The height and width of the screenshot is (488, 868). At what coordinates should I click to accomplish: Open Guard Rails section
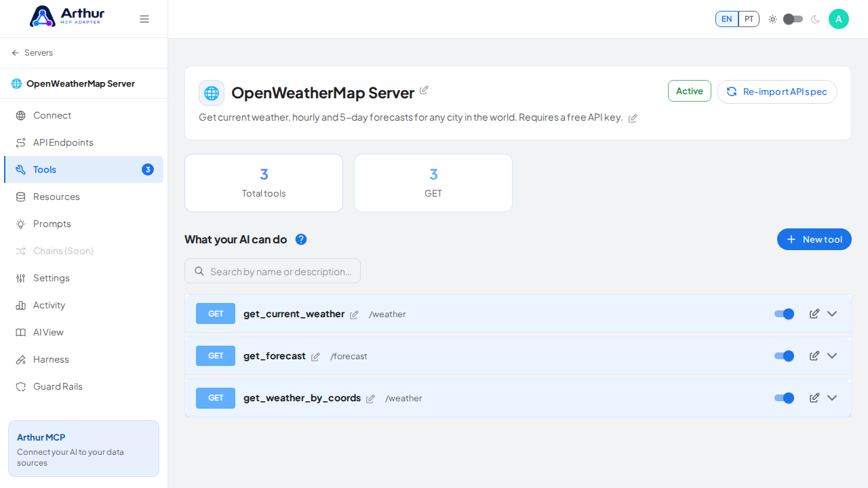point(83,386)
